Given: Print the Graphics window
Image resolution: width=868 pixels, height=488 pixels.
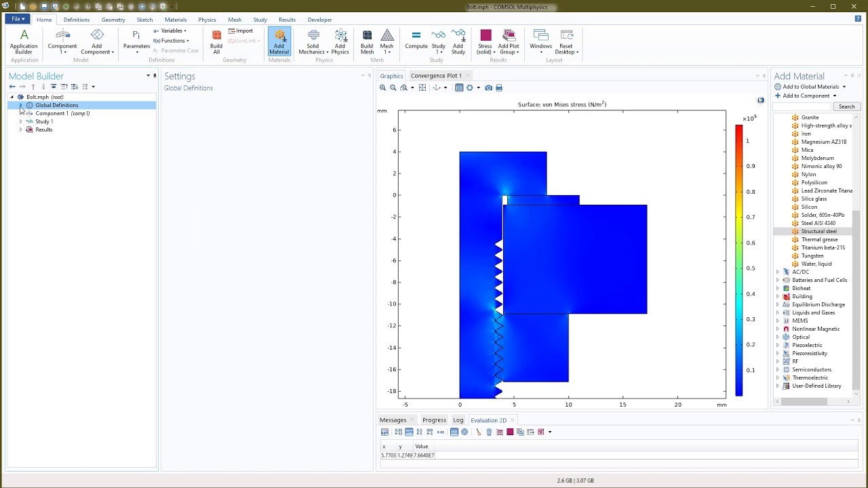Looking at the screenshot, I should click(499, 88).
